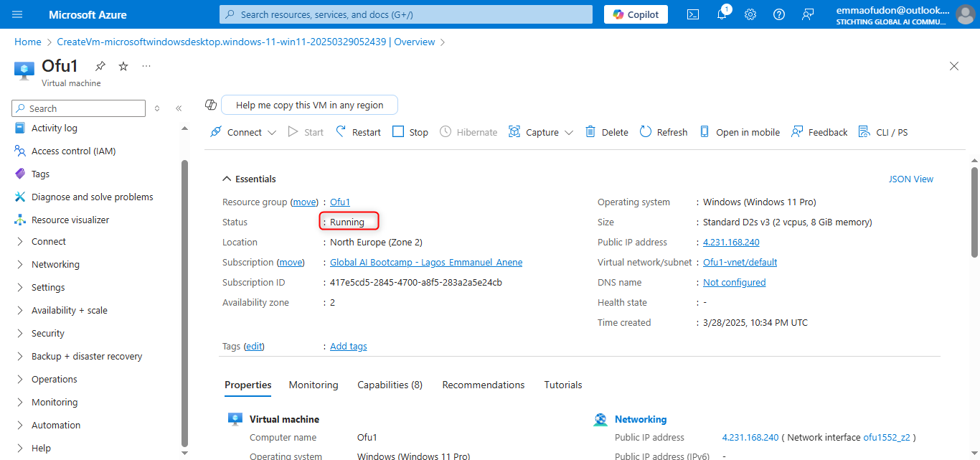Viewport: 980px width, 460px height.
Task: Open portal settings gear
Action: [750, 14]
